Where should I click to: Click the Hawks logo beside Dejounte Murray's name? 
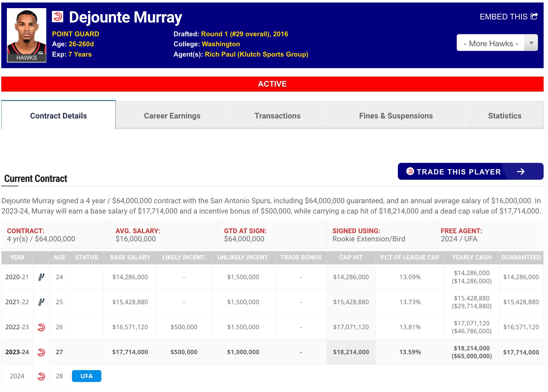click(58, 17)
